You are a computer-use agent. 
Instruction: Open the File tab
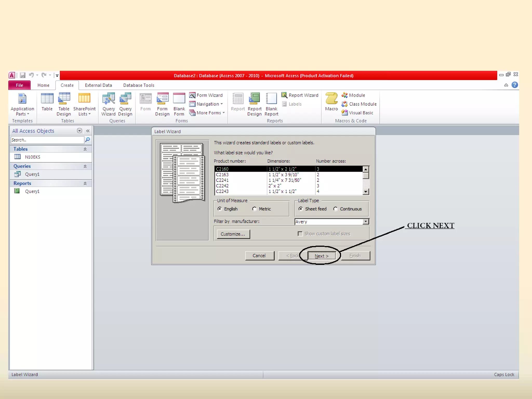(x=19, y=85)
